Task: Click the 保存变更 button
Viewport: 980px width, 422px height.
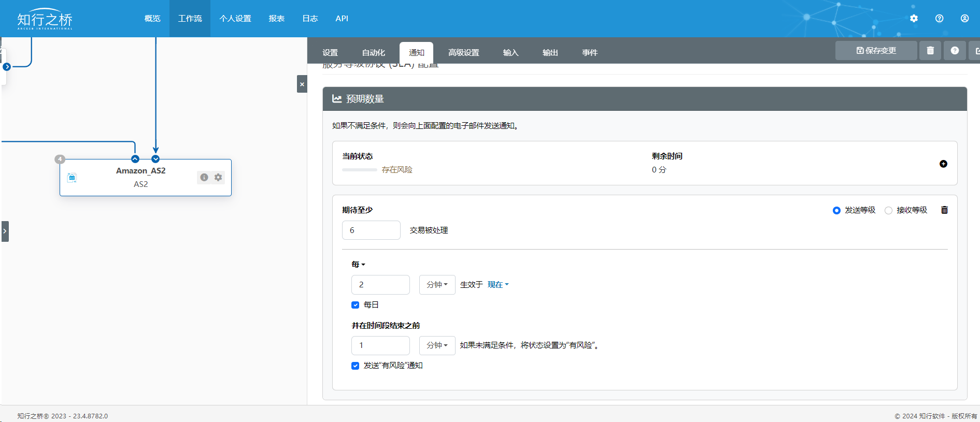Action: coord(876,51)
